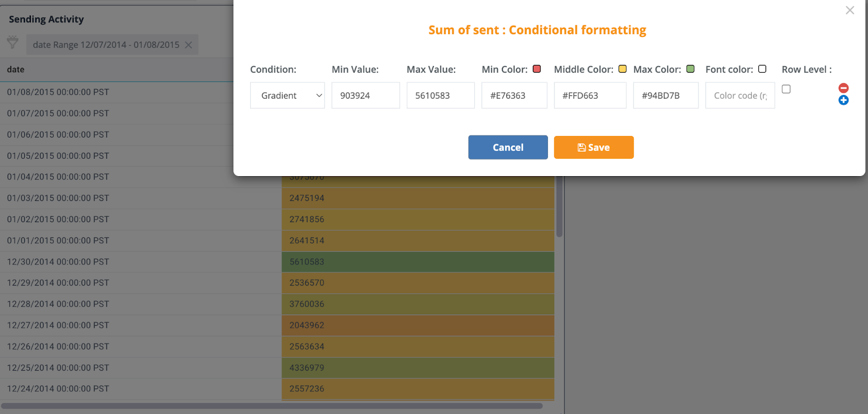Remove the date Range filter chip
The image size is (868, 414).
(x=188, y=45)
